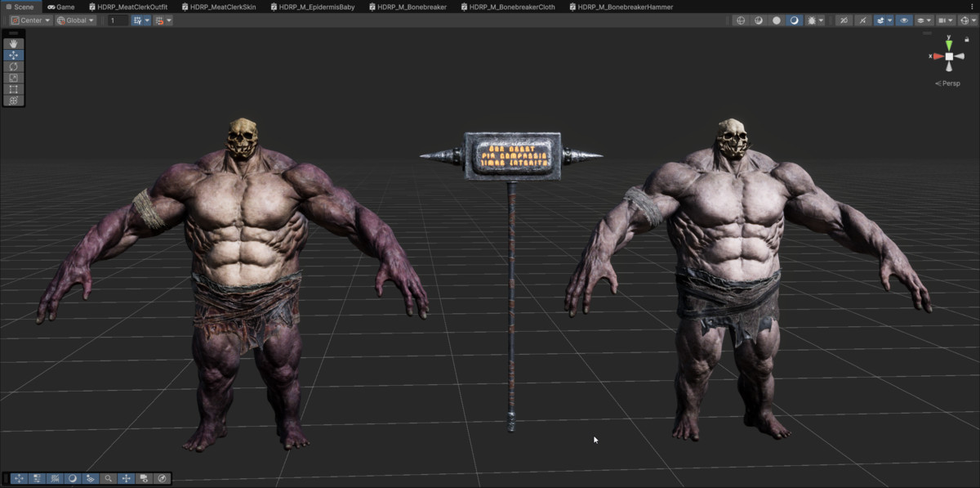Toggle grid layer icon in bottom toolbar

[91, 478]
